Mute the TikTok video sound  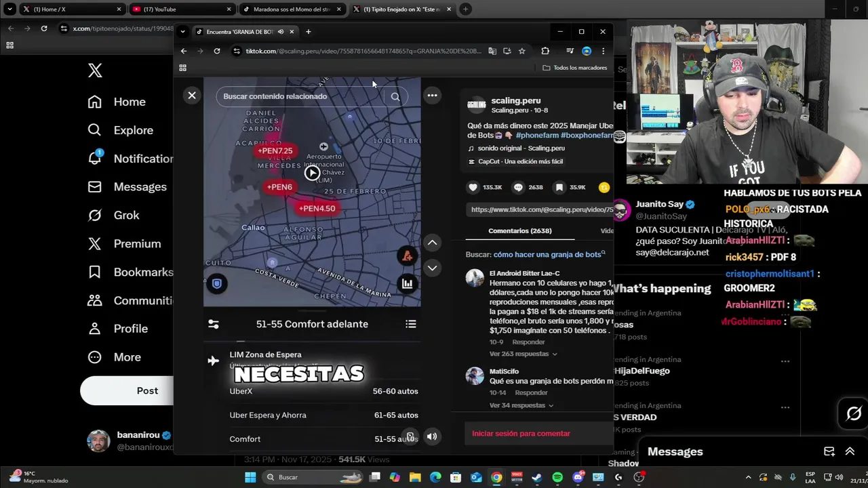pos(432,436)
